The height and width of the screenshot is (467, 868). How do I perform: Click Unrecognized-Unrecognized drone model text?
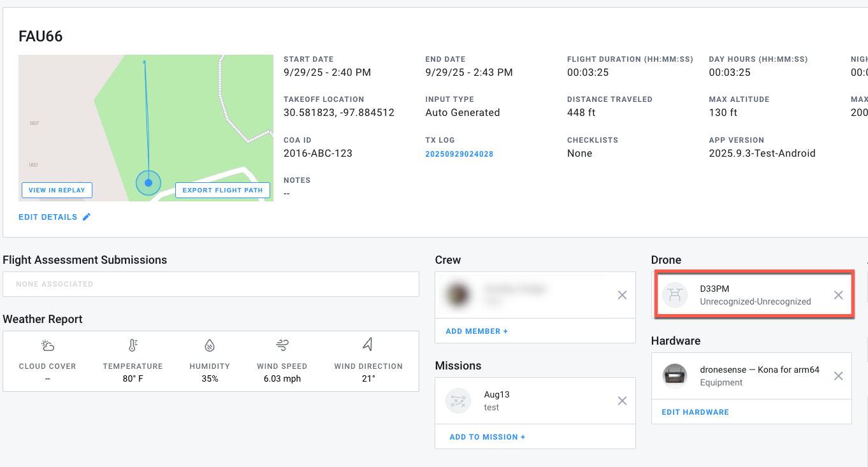(x=755, y=302)
